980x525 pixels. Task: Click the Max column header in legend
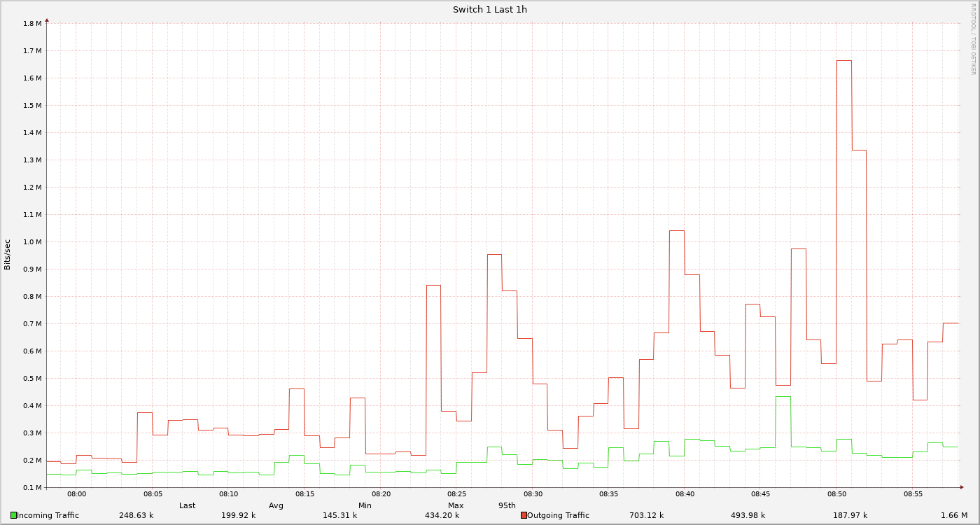(x=456, y=505)
